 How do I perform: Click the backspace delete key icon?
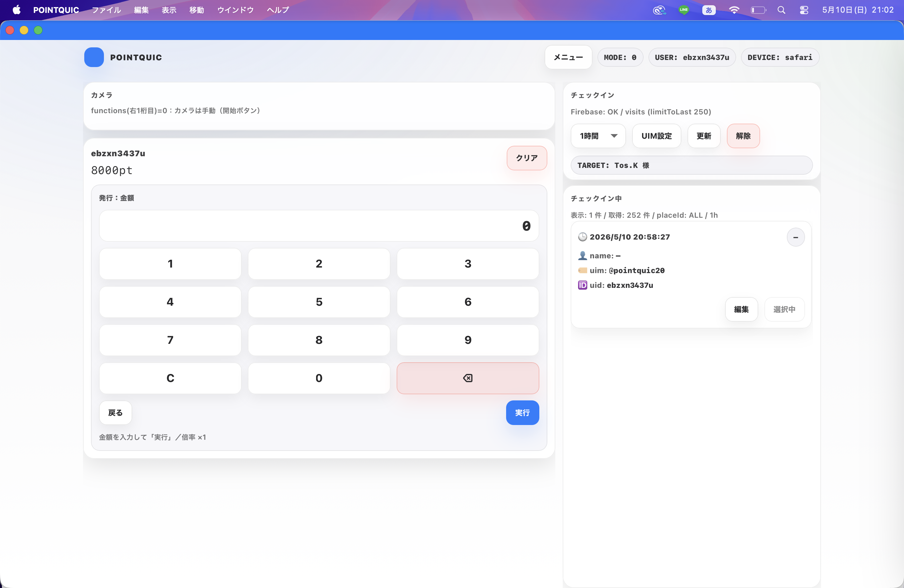(x=468, y=378)
